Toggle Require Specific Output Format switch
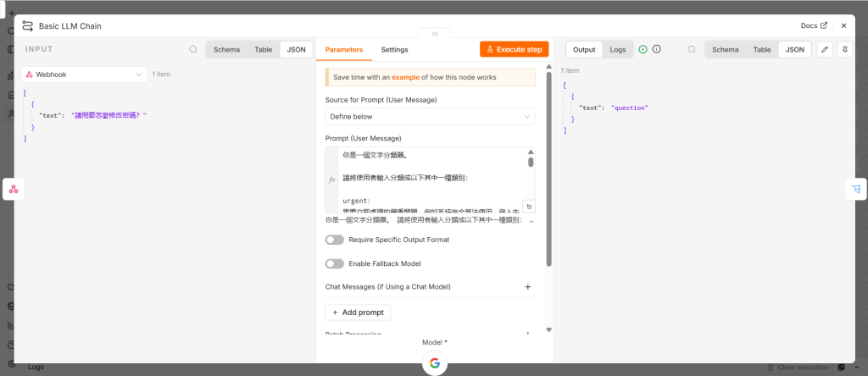Screen dimensions: 868x376 click(334, 240)
